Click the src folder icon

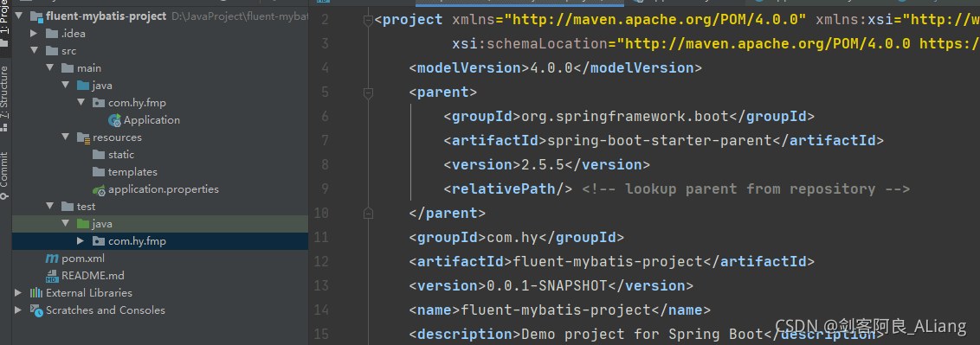pyautogui.click(x=52, y=51)
